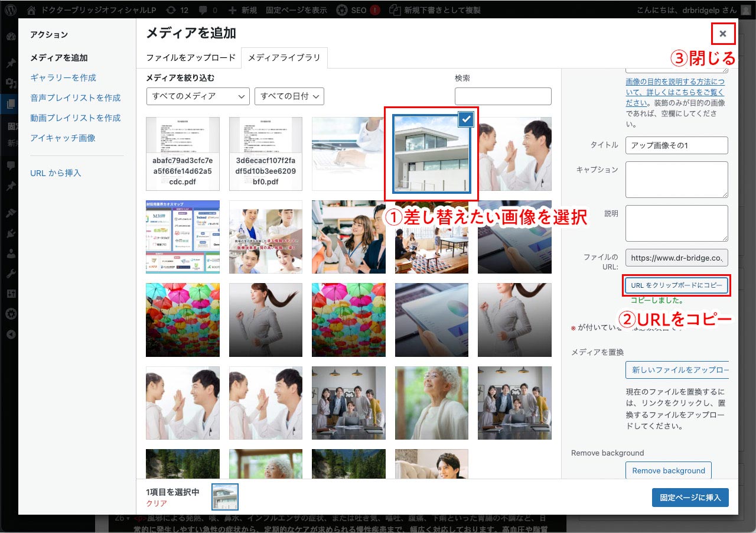Open Users icon in the admin sidebar
Image resolution: width=756 pixels, height=533 pixels.
(x=11, y=254)
